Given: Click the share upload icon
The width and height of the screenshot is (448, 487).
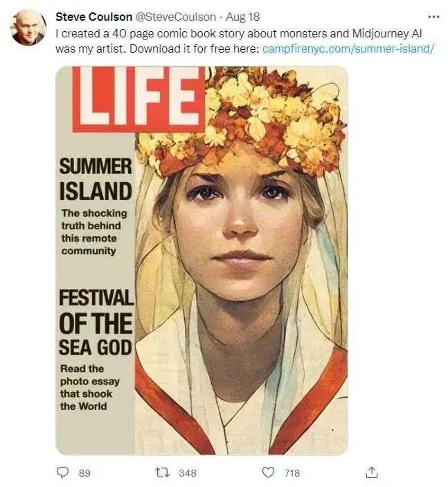Looking at the screenshot, I should (372, 472).
